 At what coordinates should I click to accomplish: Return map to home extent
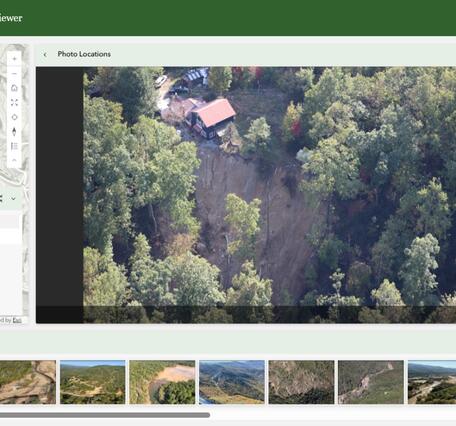click(14, 88)
